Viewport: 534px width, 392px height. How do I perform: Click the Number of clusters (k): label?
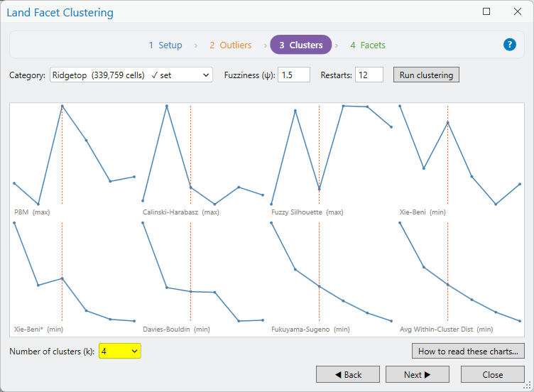pyautogui.click(x=52, y=352)
